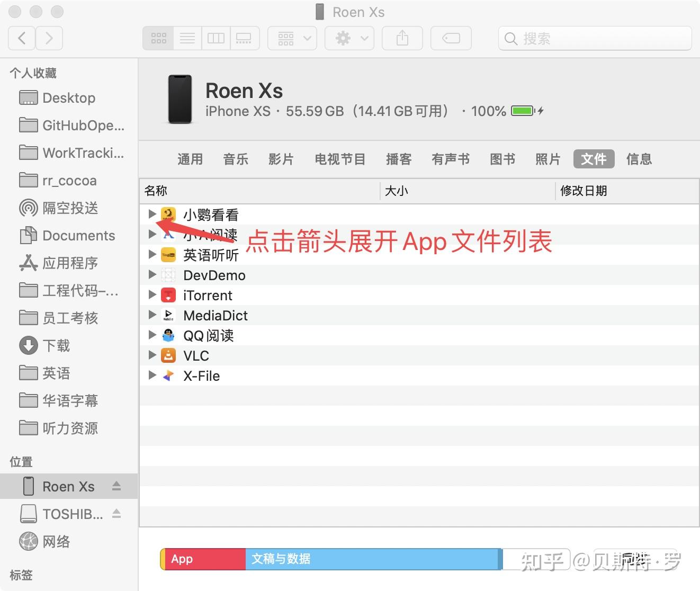Switch to list view
Viewport: 700px width, 591px height.
coord(187,38)
